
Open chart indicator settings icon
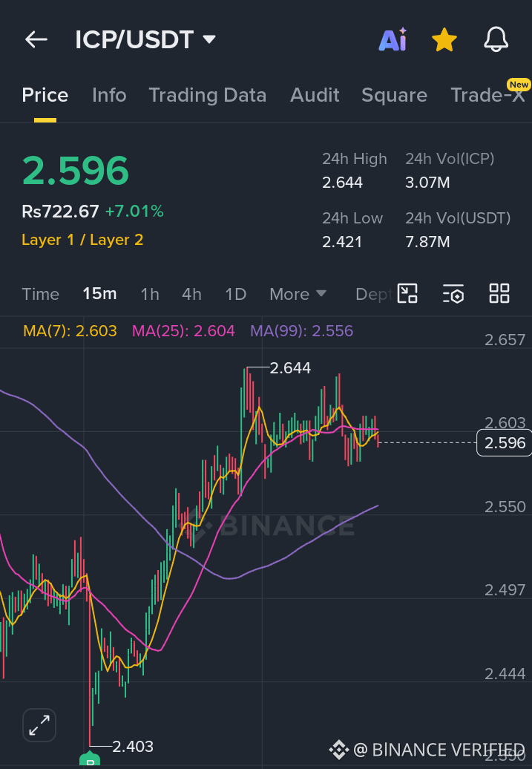tap(453, 294)
